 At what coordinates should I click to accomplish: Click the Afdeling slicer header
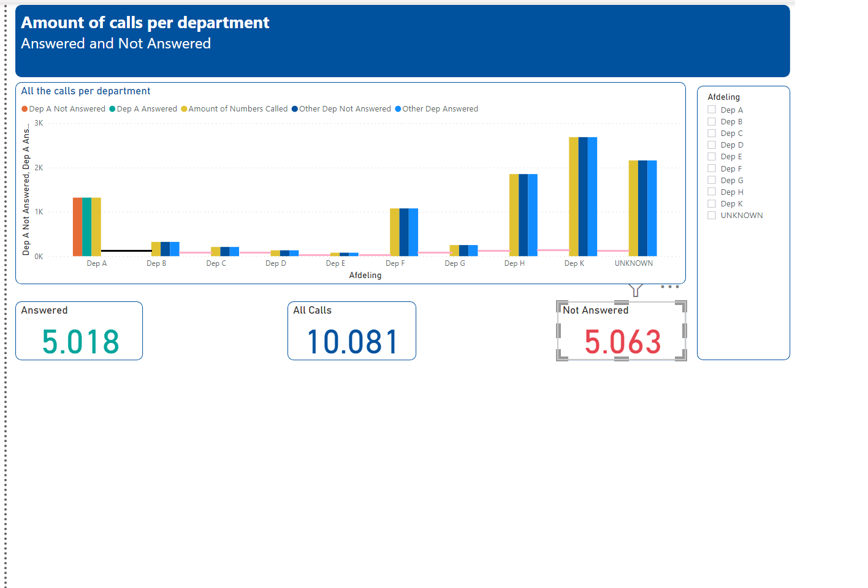[724, 97]
